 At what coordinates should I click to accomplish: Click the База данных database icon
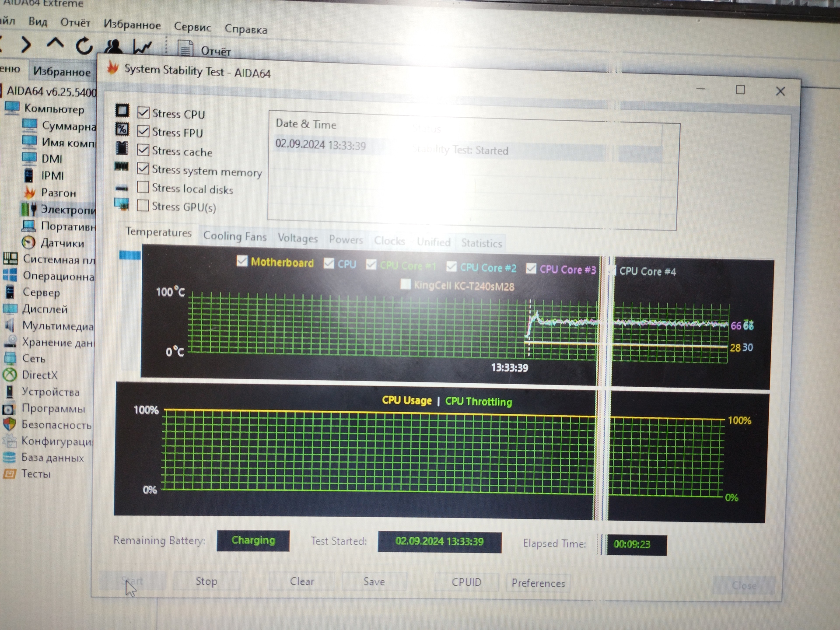pos(9,457)
